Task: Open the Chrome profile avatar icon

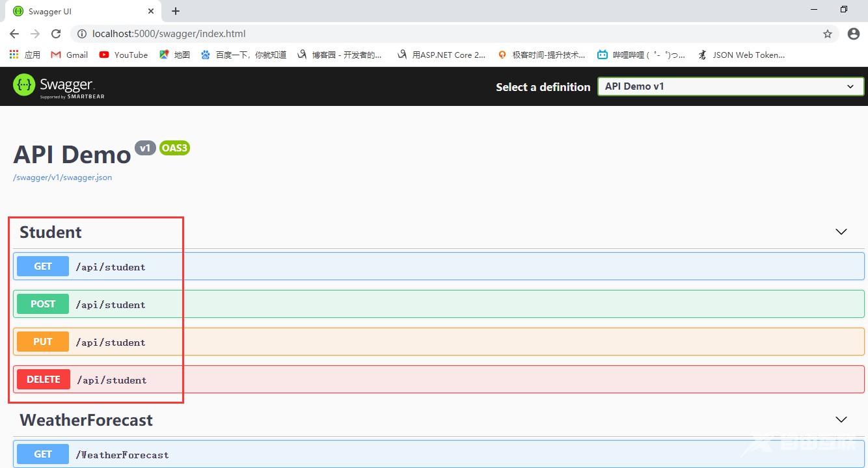Action: [x=854, y=34]
